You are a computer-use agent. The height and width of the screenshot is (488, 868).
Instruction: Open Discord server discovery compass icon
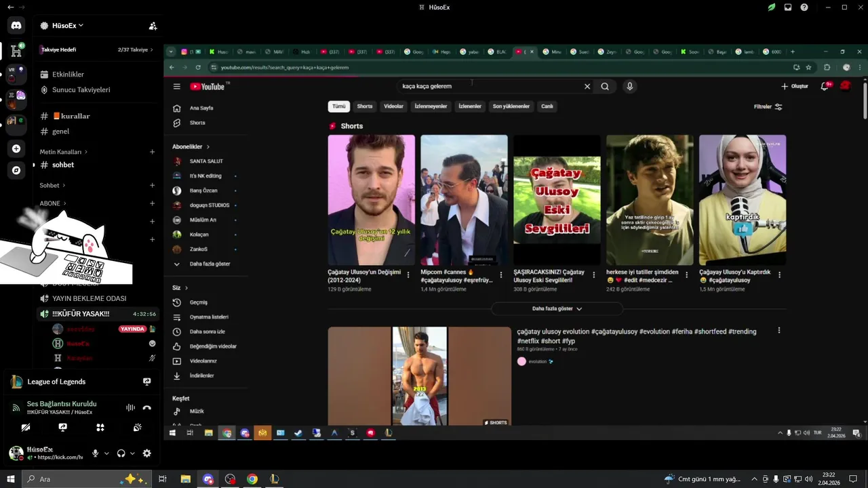click(x=16, y=170)
